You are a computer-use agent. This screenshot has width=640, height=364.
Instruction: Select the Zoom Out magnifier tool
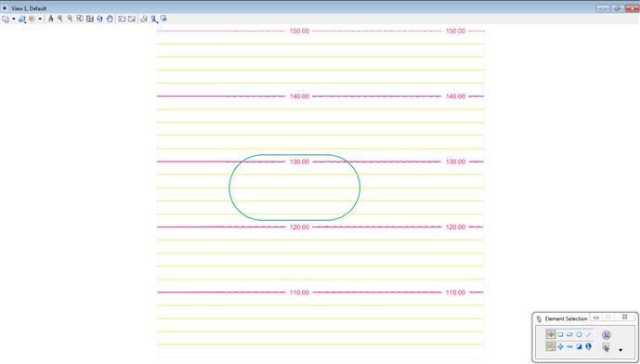[70, 19]
